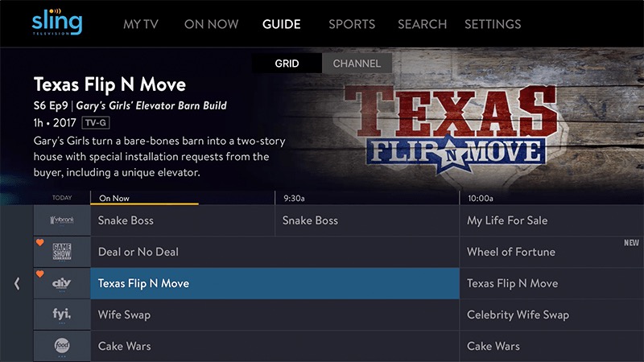
Task: Click the NEW badge on Wheel of Fortune
Action: [x=631, y=243]
